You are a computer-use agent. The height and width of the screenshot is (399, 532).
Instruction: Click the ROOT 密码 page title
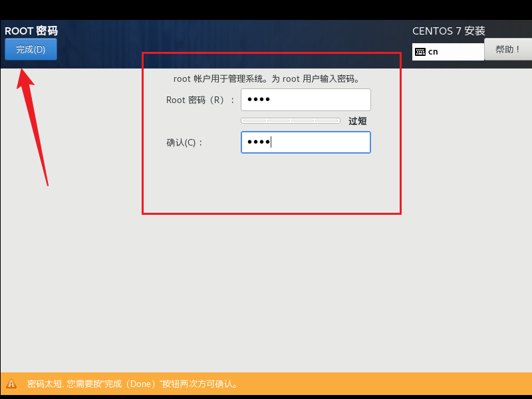[x=31, y=31]
